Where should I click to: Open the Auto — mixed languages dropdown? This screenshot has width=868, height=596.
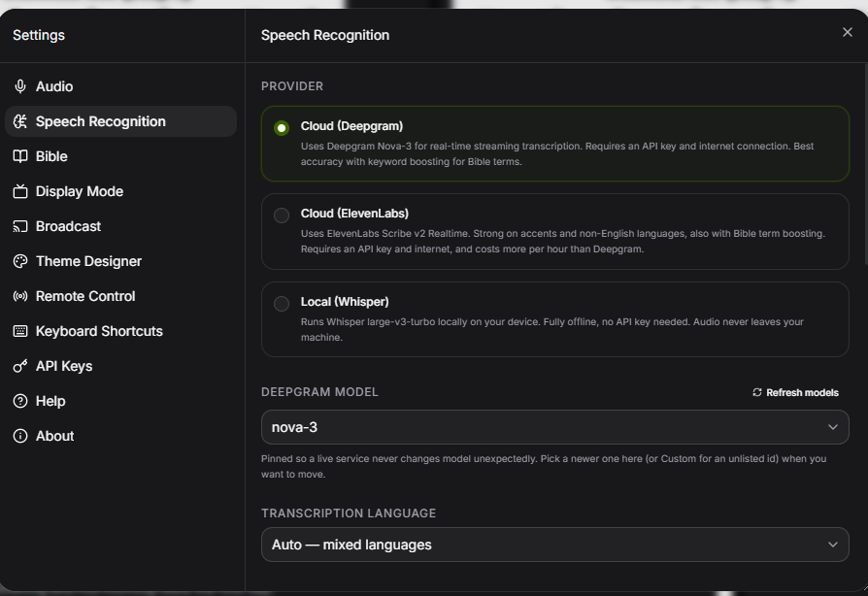(x=554, y=545)
